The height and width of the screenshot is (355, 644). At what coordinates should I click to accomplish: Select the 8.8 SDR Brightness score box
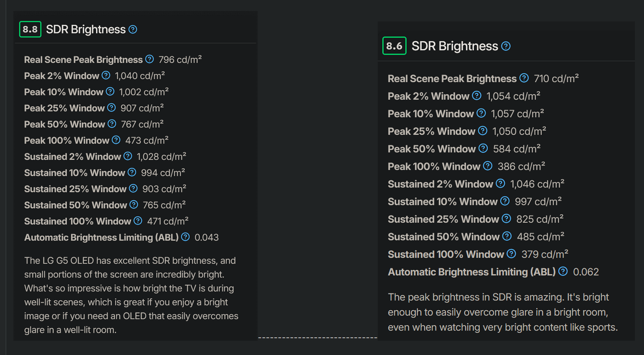(30, 29)
